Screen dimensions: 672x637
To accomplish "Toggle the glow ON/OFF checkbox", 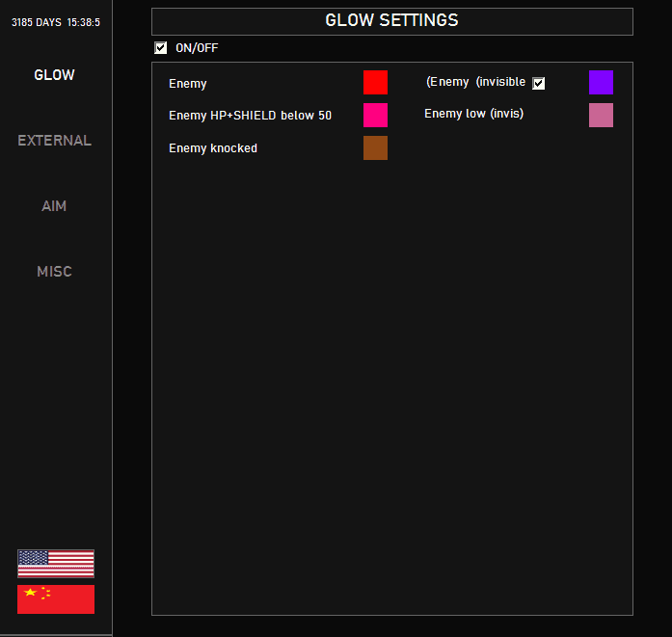I will 161,48.
